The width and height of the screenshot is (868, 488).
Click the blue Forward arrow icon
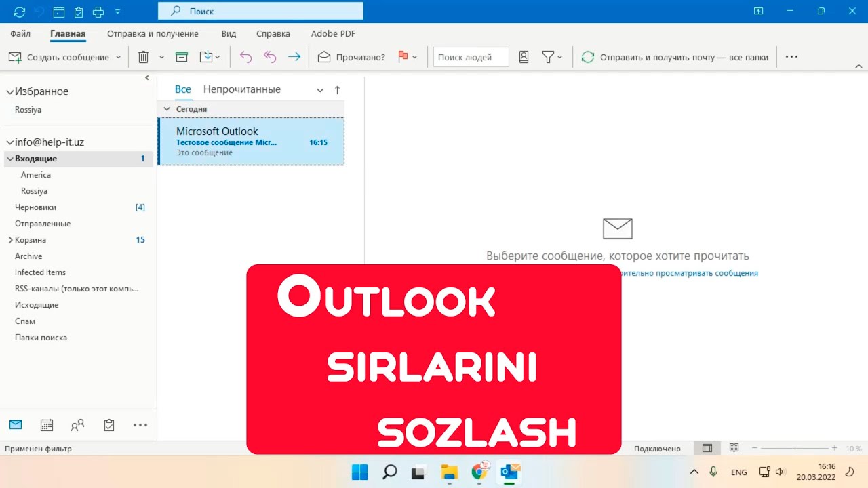294,57
